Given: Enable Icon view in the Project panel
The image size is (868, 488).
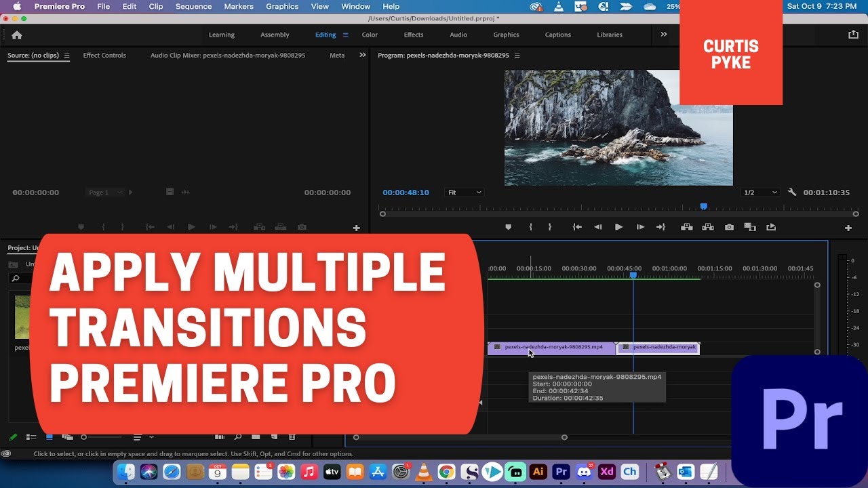Looking at the screenshot, I should (x=48, y=436).
